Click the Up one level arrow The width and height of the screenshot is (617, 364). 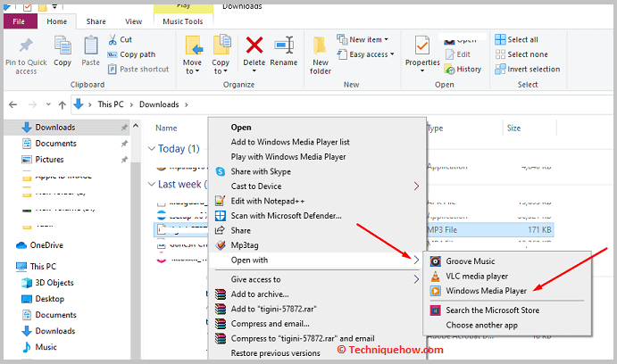pyautogui.click(x=63, y=104)
